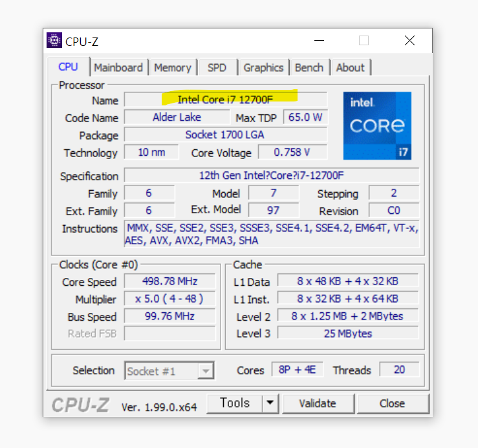Select the CPU tab
The width and height of the screenshot is (478, 448).
69,67
